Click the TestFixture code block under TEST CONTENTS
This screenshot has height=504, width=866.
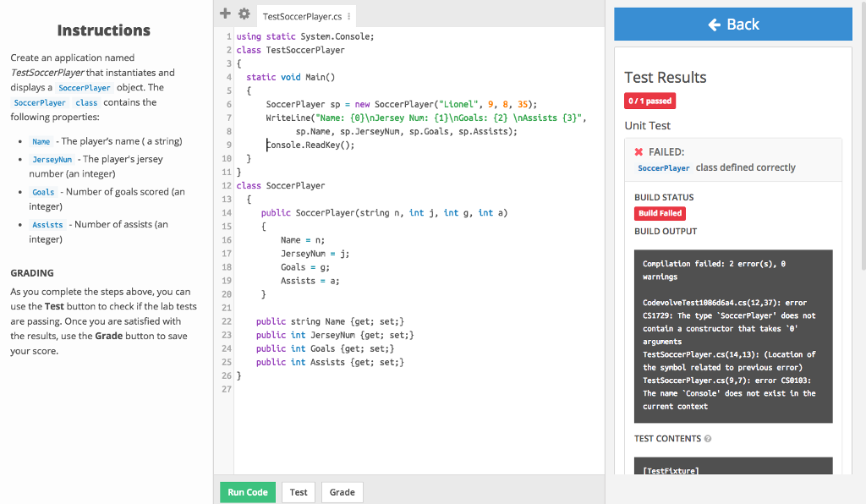click(733, 469)
